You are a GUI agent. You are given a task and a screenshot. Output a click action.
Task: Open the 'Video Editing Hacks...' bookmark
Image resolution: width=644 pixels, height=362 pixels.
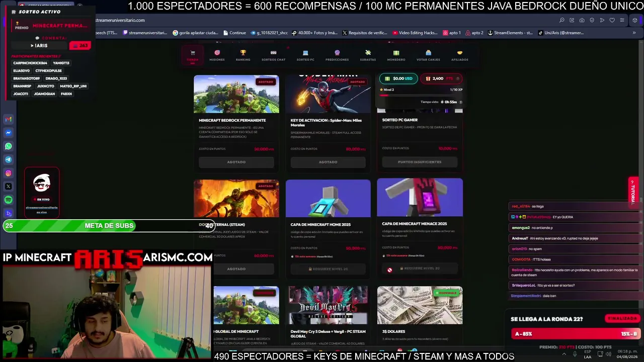tap(415, 33)
